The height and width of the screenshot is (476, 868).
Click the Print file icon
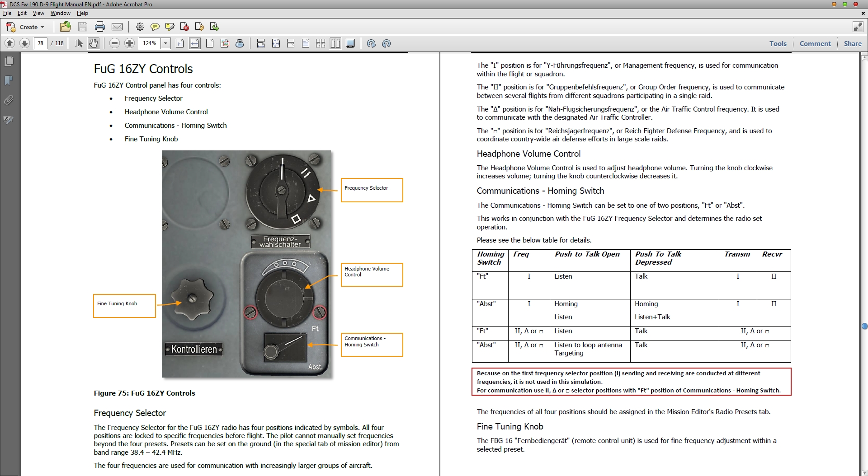(100, 27)
